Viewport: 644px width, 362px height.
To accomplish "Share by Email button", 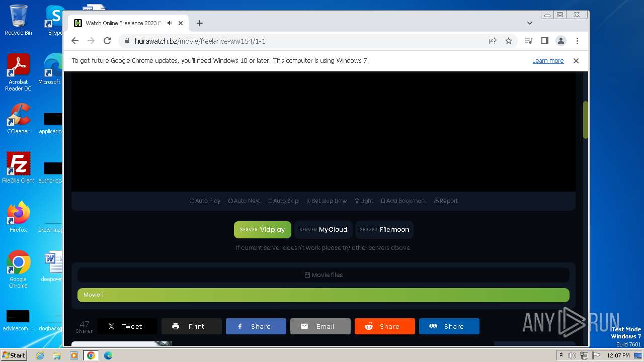I will (320, 326).
